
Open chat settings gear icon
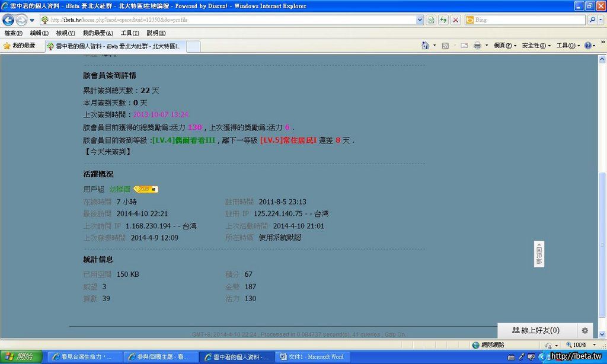click(584, 330)
